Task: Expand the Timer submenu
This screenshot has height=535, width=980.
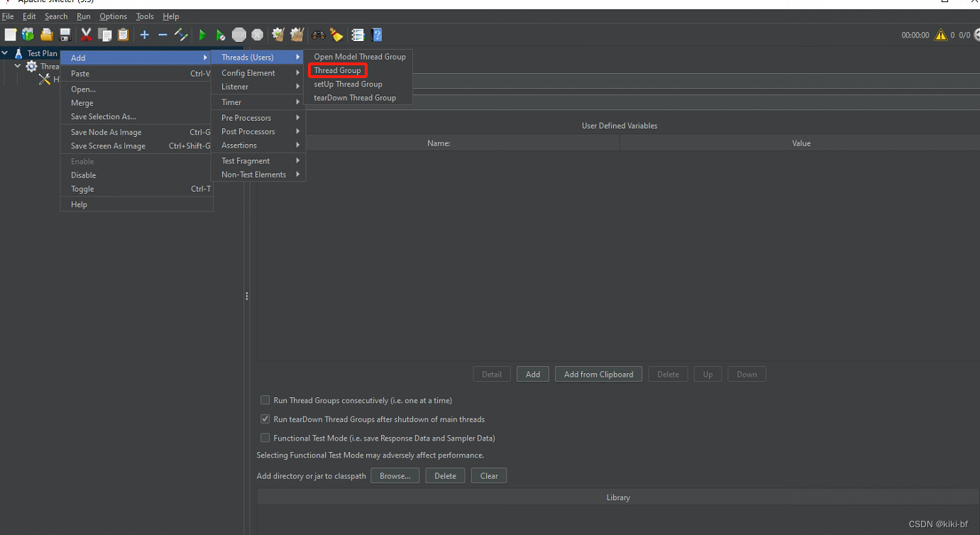Action: click(x=258, y=102)
